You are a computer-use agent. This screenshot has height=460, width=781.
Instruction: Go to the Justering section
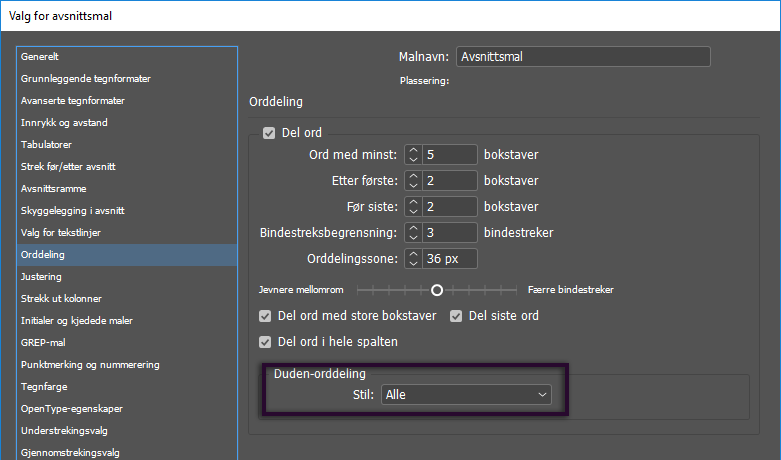tap(41, 277)
